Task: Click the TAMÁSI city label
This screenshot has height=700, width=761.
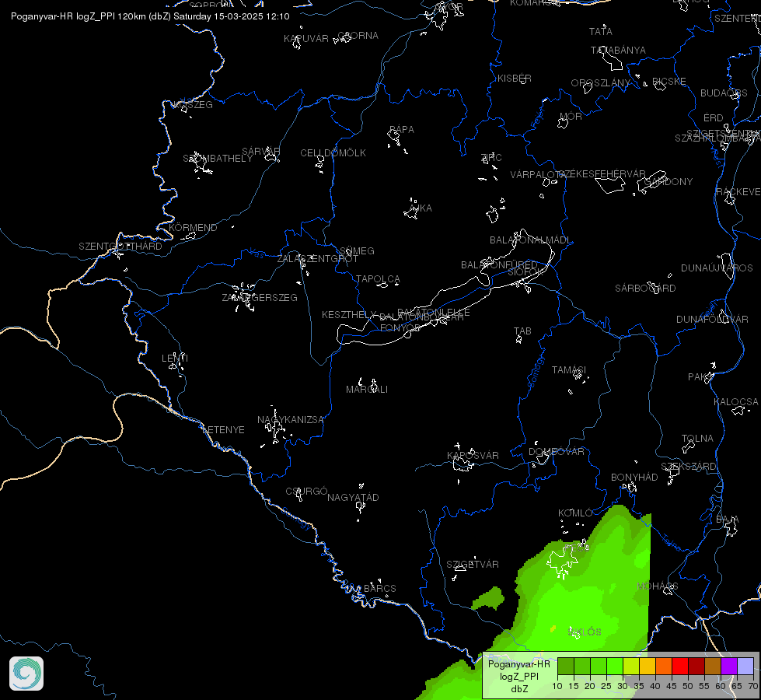Action: (569, 370)
